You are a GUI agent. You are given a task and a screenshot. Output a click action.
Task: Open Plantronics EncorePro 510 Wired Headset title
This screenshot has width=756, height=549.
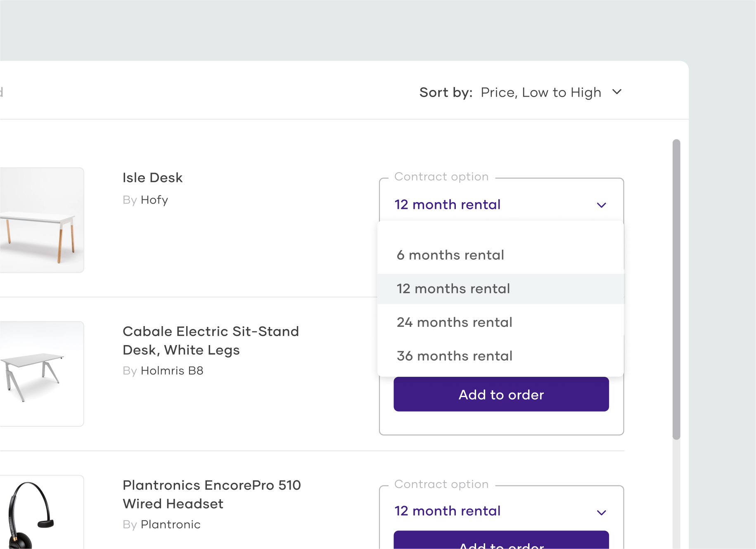(x=211, y=494)
